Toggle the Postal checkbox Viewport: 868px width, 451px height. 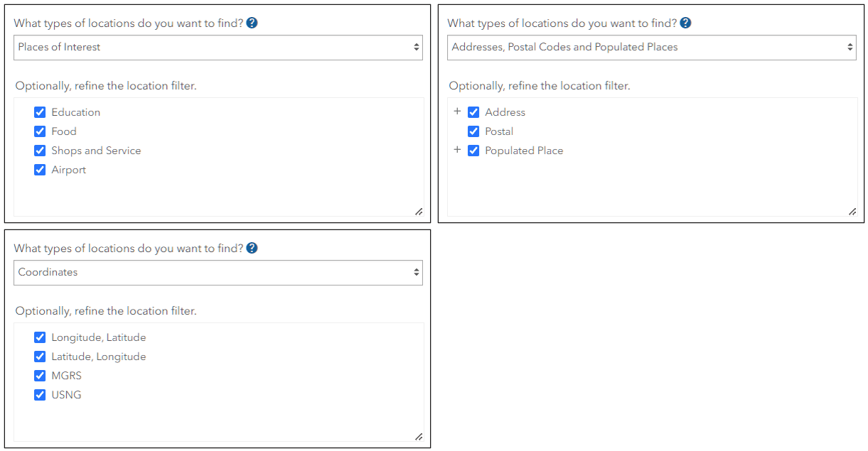(x=473, y=131)
